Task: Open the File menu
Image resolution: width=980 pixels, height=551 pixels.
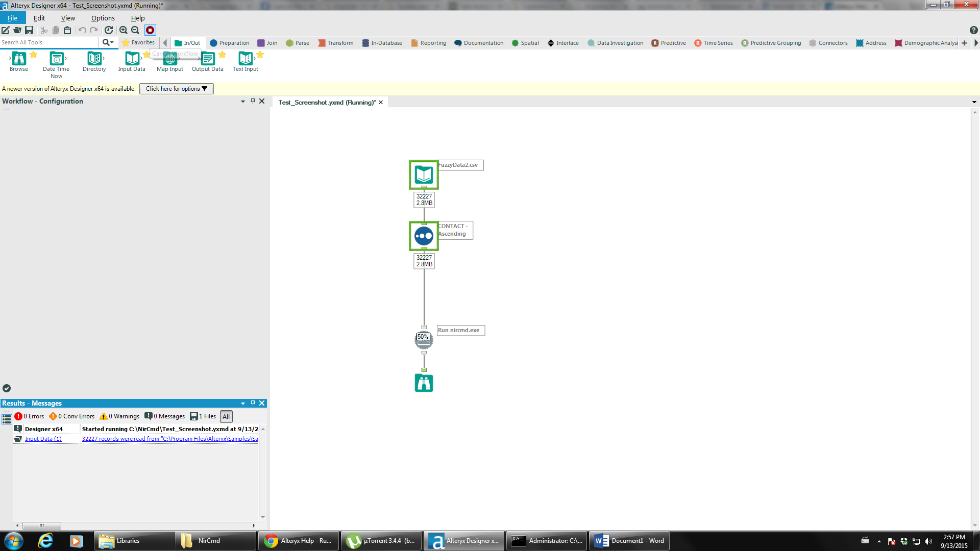Action: 12,18
